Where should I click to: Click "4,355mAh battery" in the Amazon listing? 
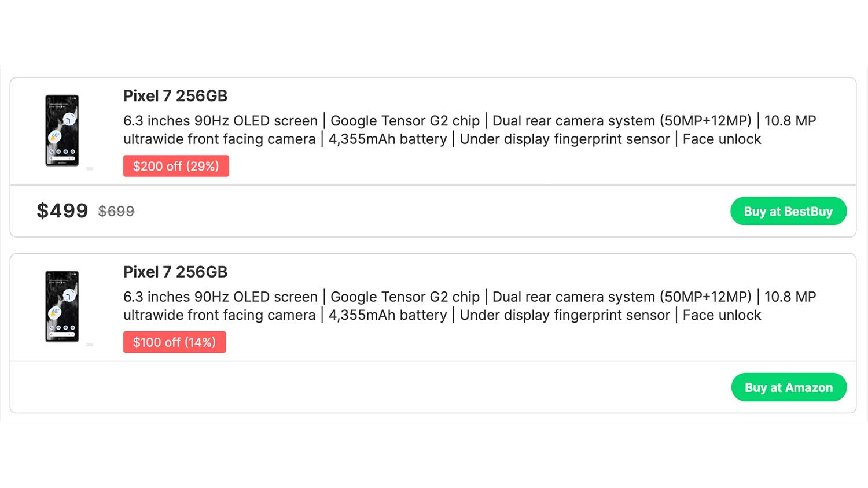click(x=388, y=315)
